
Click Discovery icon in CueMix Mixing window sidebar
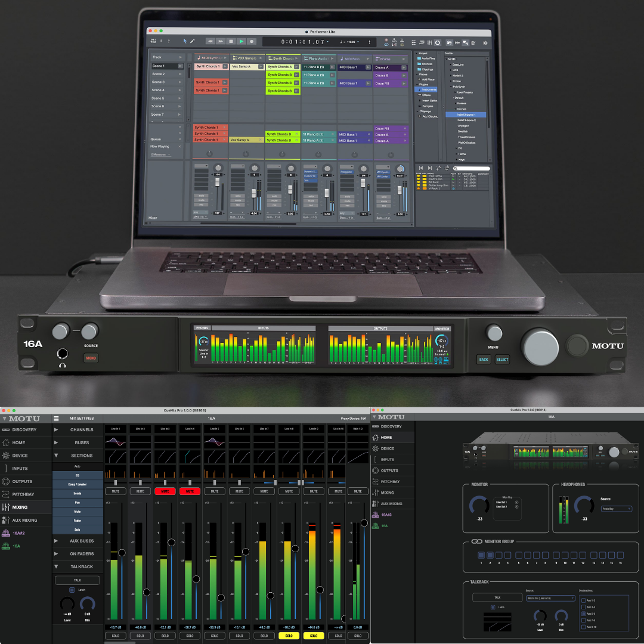tap(6, 430)
